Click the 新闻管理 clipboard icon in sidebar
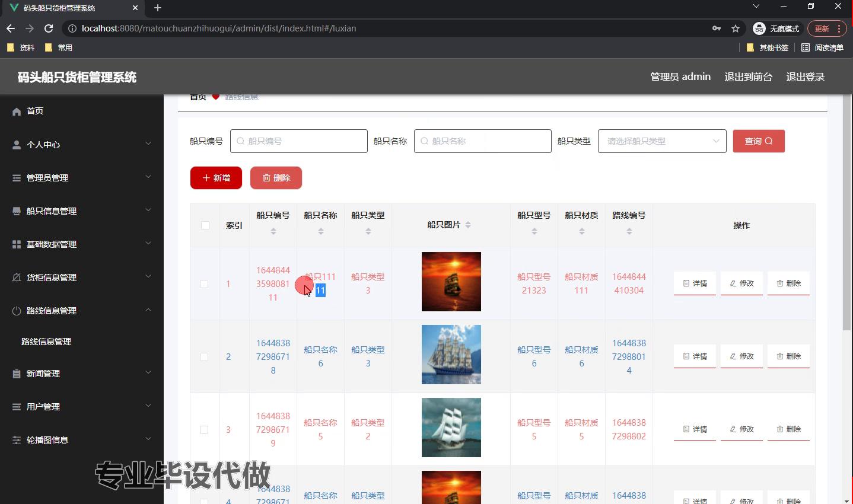Screen dimensions: 853x504 point(17,374)
